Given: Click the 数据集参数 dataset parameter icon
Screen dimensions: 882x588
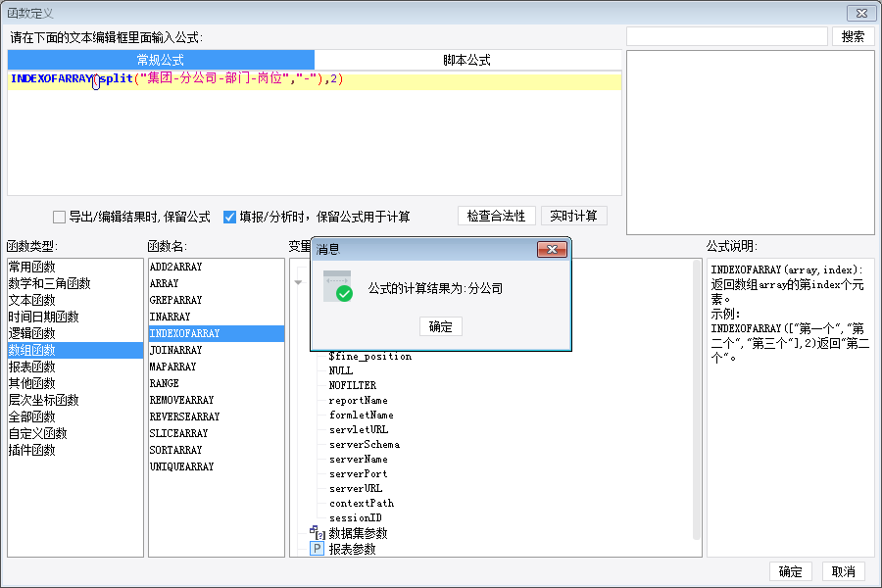Looking at the screenshot, I should pos(318,532).
